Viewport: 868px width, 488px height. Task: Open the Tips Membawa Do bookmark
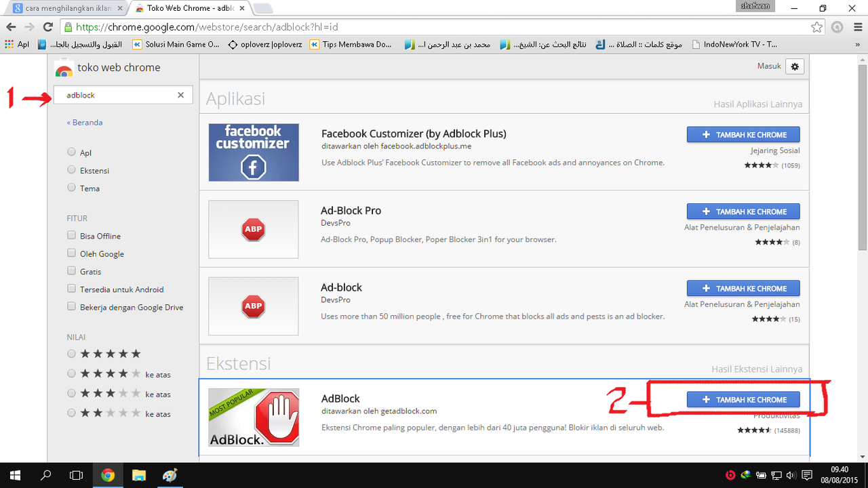point(351,45)
